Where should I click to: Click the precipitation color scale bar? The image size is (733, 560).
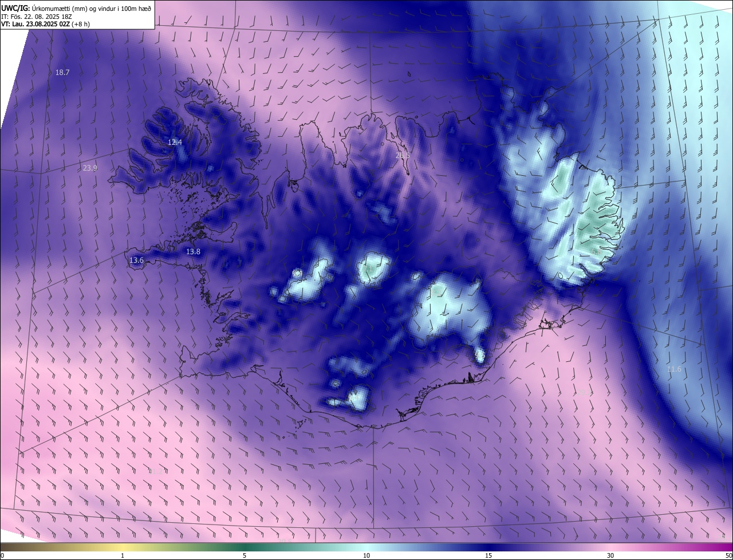click(x=366, y=547)
